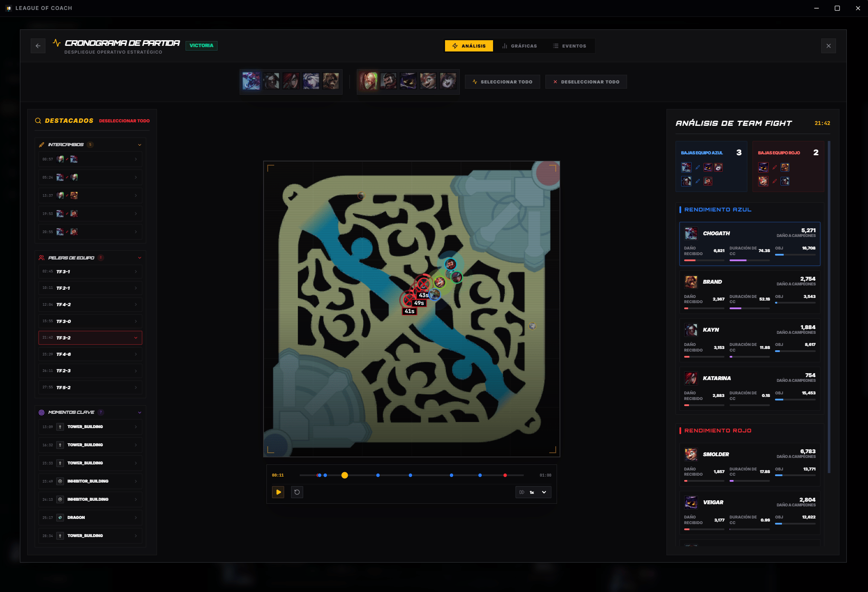
Task: Click Brand's portrait in the Rendimiento Azul card
Action: 691,282
